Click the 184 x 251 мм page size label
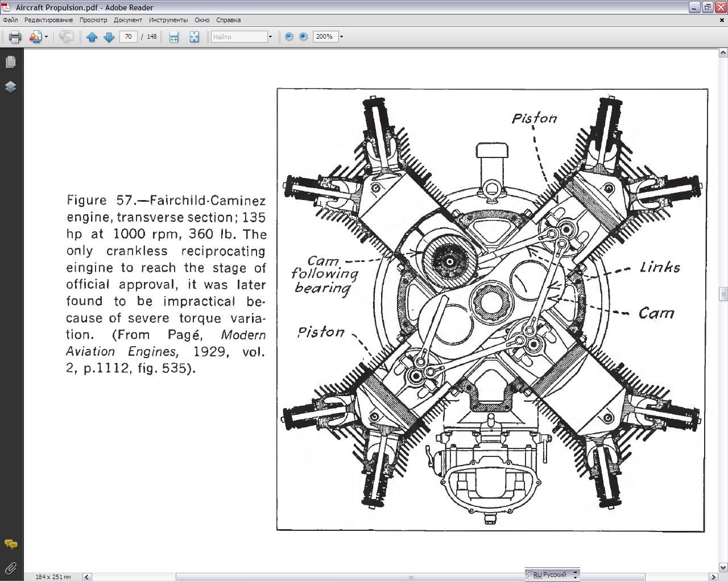Image resolution: width=728 pixels, height=582 pixels. click(x=53, y=577)
